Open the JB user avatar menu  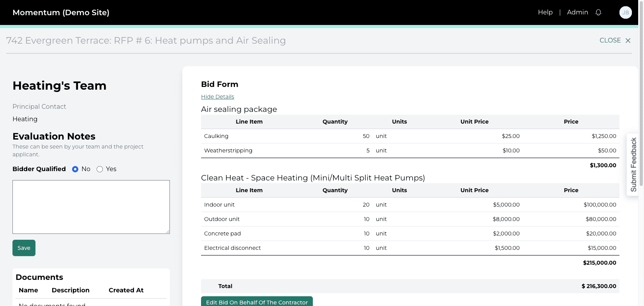click(626, 12)
